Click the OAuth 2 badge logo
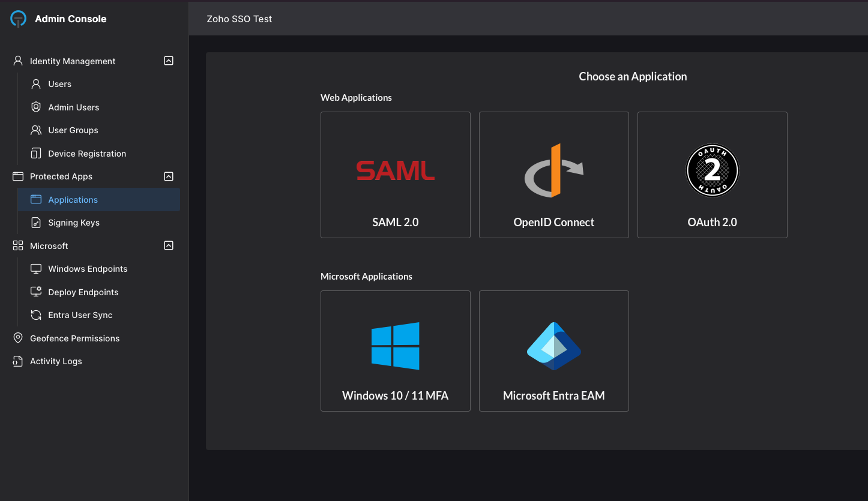This screenshot has width=868, height=501. [x=713, y=170]
